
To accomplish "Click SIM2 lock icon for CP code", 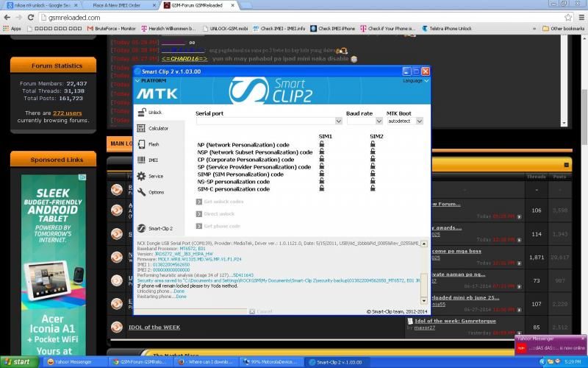I will point(373,159).
